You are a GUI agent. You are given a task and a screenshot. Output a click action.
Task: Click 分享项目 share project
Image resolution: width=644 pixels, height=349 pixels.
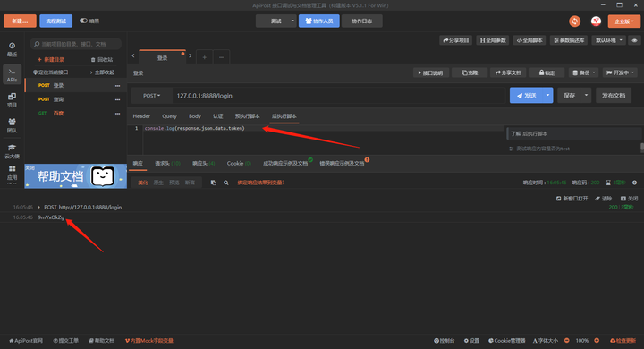[455, 40]
